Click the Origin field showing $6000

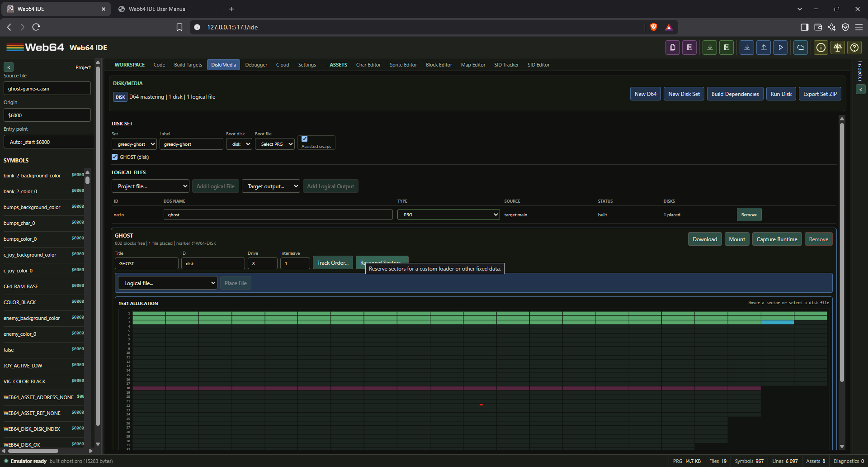pos(47,115)
